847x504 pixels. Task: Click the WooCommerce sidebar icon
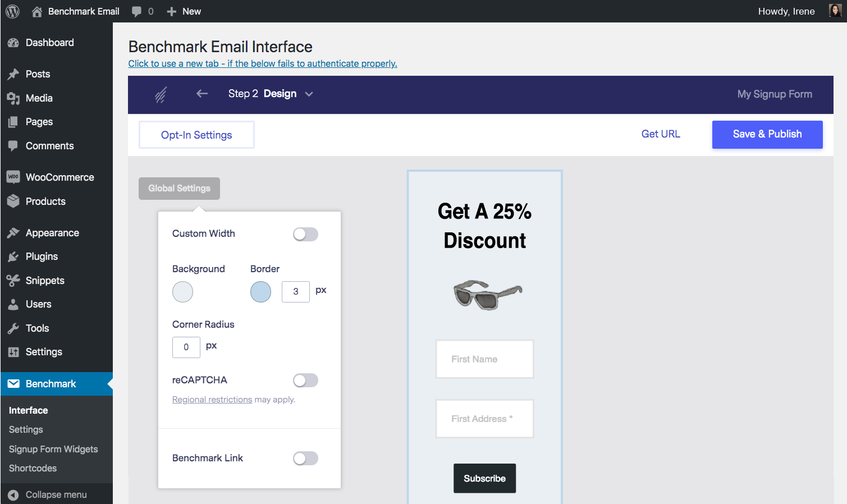(x=13, y=177)
